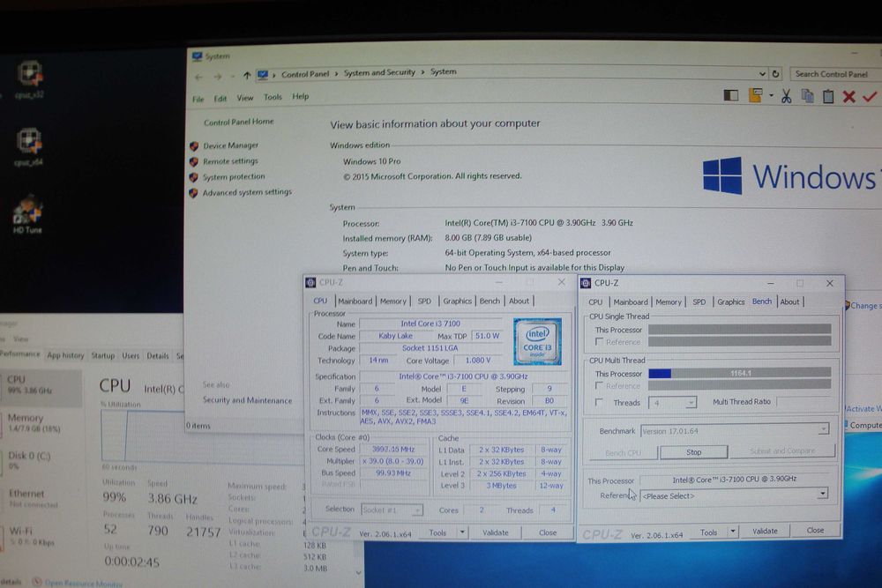
Task: Select Memory in Task Manager performance sidebar
Action: tap(41, 423)
